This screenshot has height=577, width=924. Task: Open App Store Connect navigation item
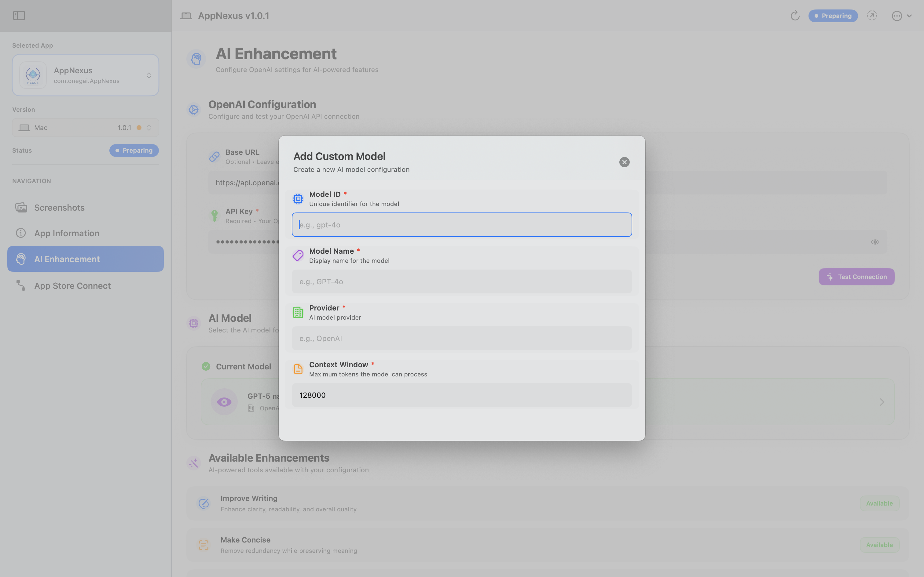(72, 286)
